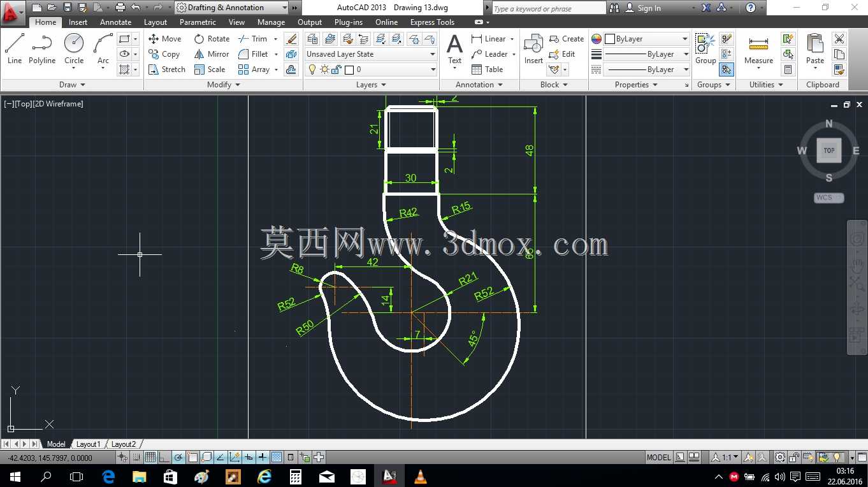Expand the Annotation panel

coord(479,85)
